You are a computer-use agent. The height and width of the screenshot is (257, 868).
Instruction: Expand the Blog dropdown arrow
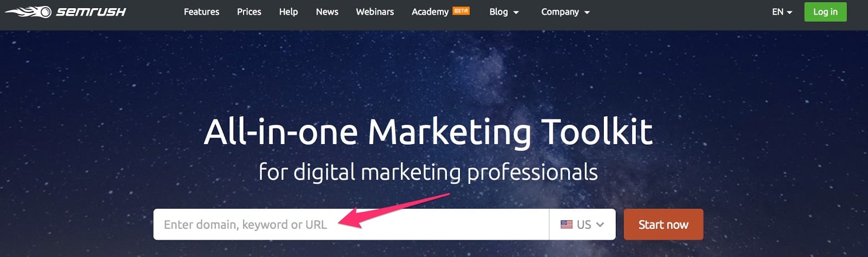(x=516, y=12)
